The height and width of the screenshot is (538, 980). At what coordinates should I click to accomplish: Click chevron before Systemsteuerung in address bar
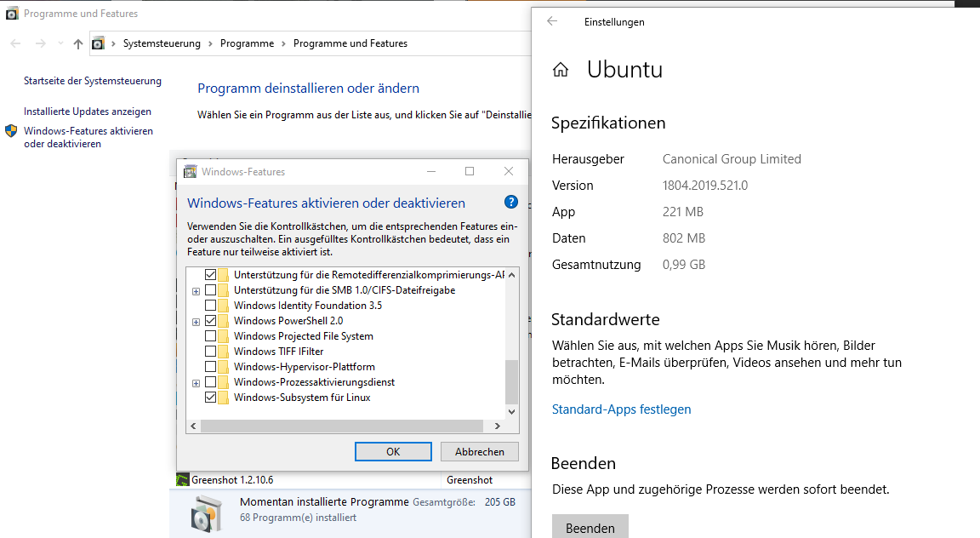pos(113,43)
